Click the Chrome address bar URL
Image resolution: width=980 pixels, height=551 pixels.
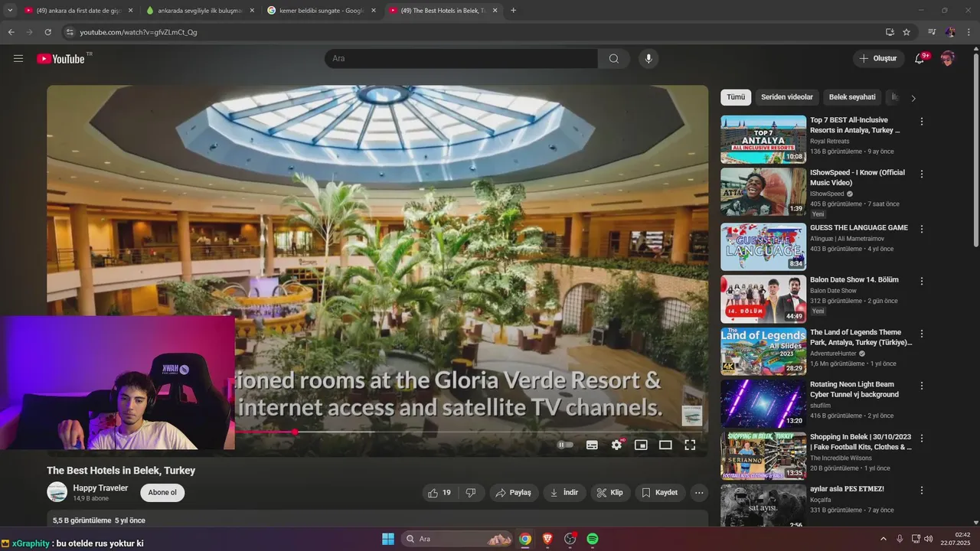[139, 32]
